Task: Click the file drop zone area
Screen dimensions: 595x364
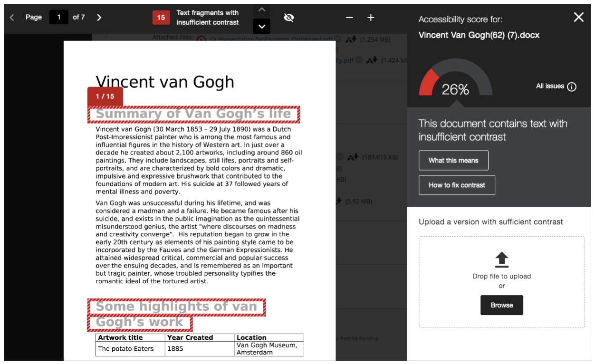Action: pos(501,281)
